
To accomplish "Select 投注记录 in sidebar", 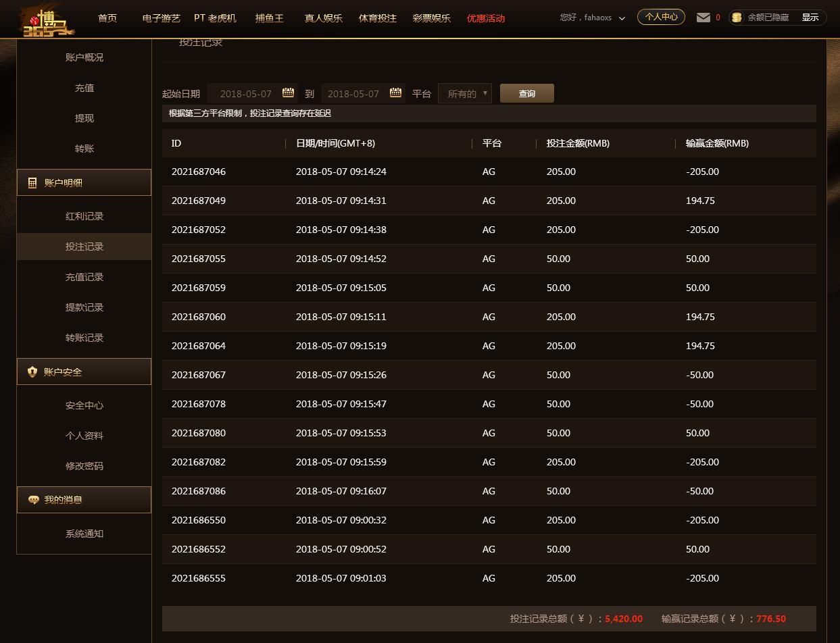I will [x=84, y=247].
